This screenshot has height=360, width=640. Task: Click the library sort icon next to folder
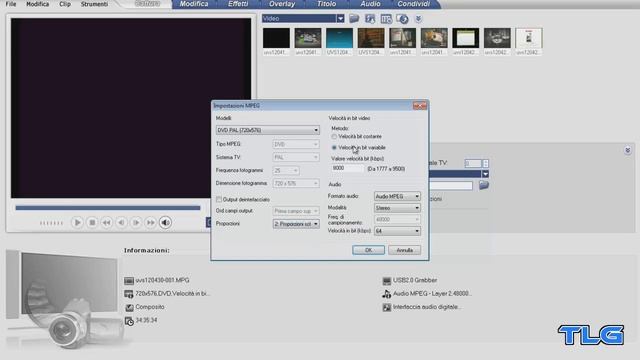point(370,19)
